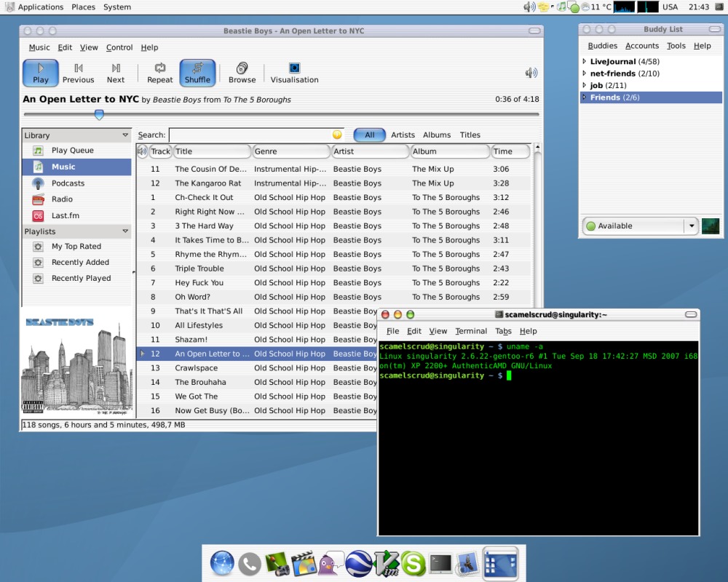Adjust volume with the music player speaker icon
Image resolution: width=728 pixels, height=582 pixels.
point(531,73)
